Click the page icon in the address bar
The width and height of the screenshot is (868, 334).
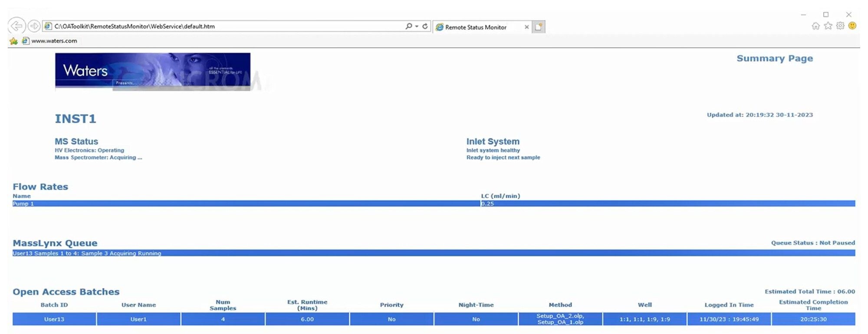tap(48, 26)
